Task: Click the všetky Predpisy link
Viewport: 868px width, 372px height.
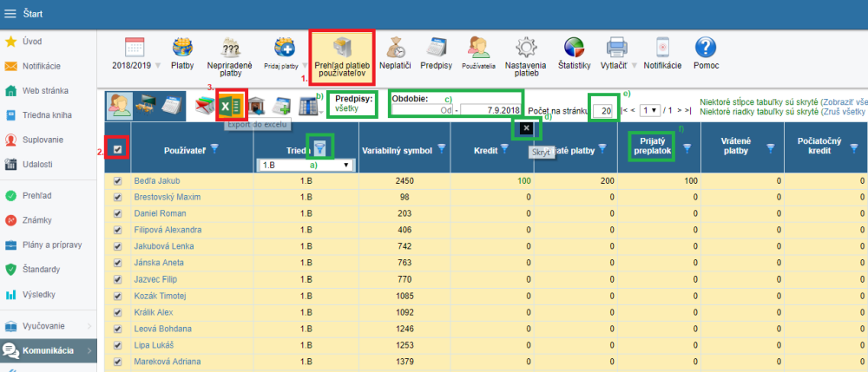Action: pyautogui.click(x=346, y=109)
